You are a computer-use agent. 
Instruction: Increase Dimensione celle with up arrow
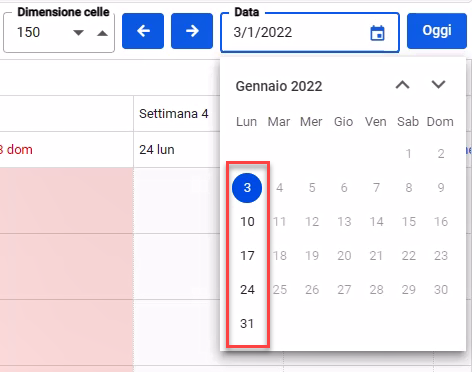102,33
